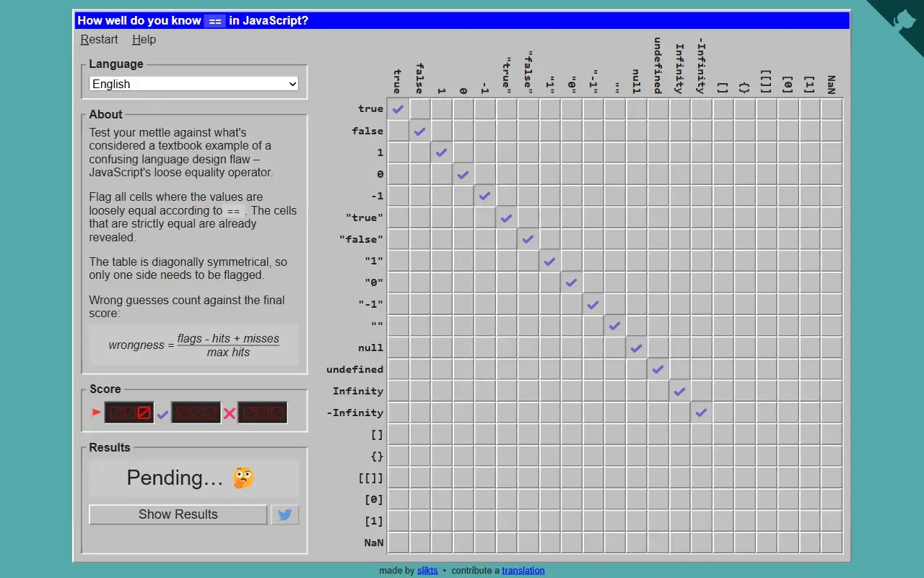
Task: Click the red flag icon in Score
Action: tap(96, 413)
